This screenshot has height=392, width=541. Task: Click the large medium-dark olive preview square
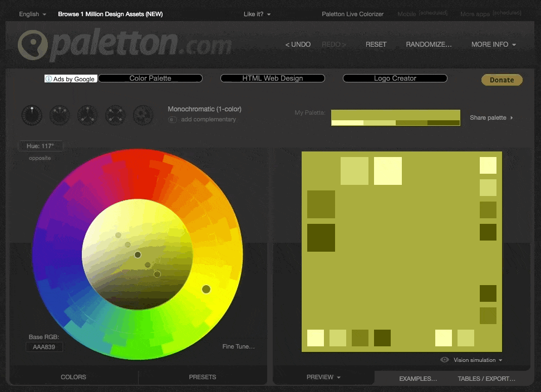pyautogui.click(x=321, y=204)
